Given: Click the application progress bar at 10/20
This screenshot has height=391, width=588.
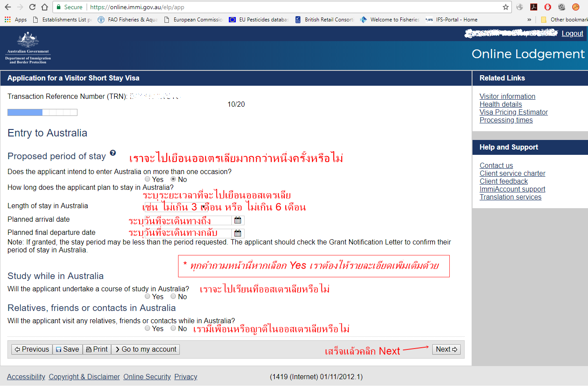Looking at the screenshot, I should [x=42, y=112].
